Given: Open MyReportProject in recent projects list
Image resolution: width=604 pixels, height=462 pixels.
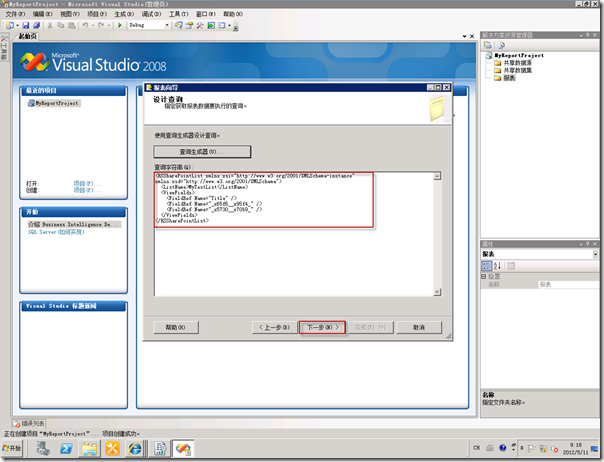Looking at the screenshot, I should [54, 103].
